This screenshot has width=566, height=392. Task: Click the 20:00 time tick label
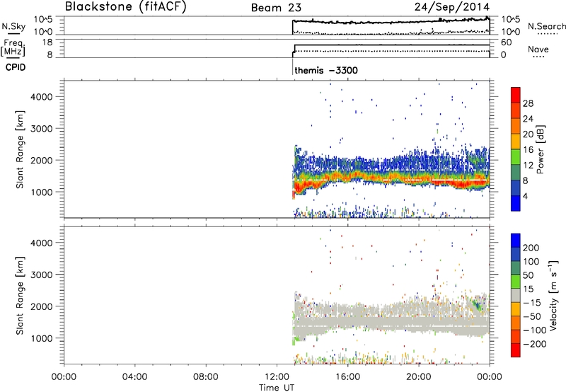pyautogui.click(x=419, y=377)
